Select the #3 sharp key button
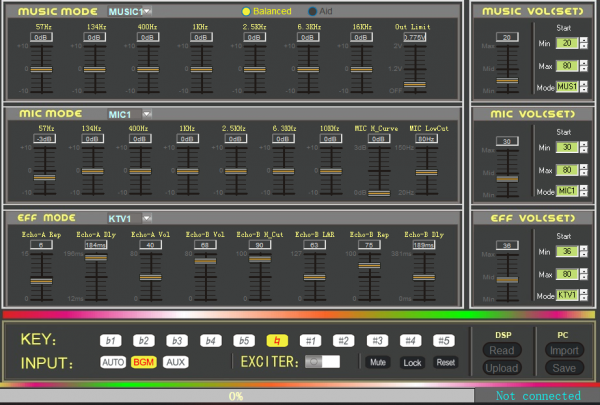 coord(376,340)
